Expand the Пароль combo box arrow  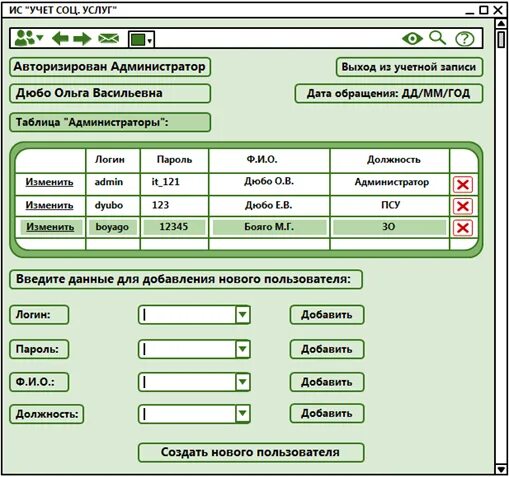point(243,349)
